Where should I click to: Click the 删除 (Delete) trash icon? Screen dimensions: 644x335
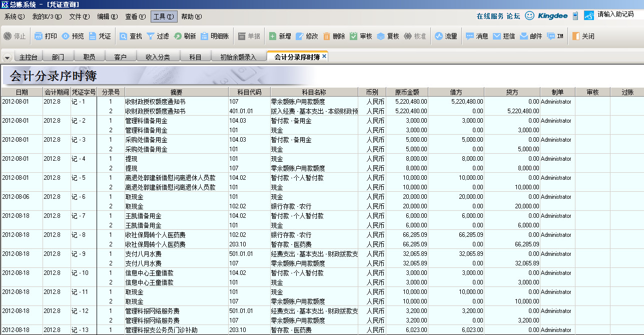(327, 36)
